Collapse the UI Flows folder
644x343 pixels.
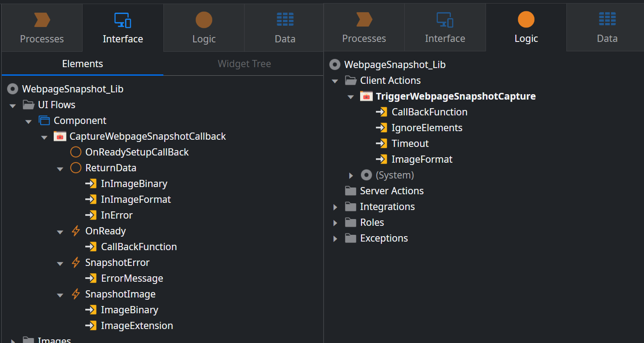13,105
